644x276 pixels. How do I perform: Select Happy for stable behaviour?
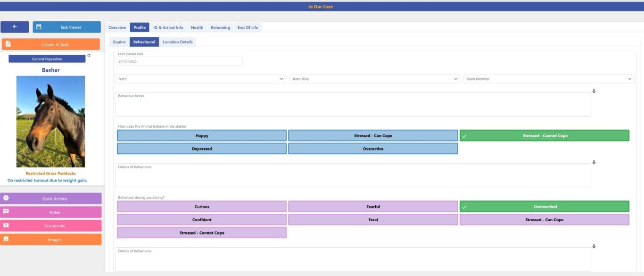(x=202, y=136)
